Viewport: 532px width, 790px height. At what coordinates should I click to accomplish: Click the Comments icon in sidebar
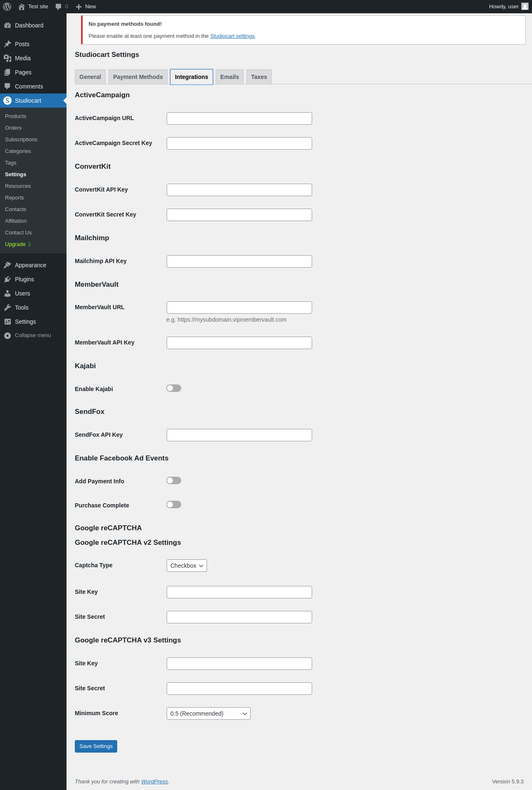[x=7, y=86]
